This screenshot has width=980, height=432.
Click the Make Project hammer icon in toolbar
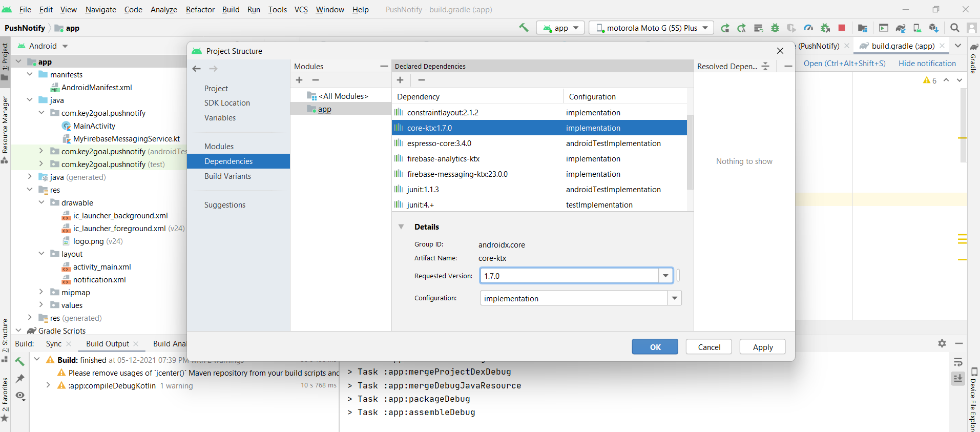(x=523, y=28)
